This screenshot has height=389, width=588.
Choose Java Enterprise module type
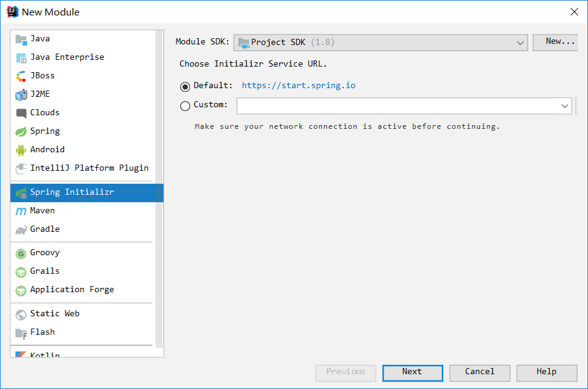tap(67, 57)
